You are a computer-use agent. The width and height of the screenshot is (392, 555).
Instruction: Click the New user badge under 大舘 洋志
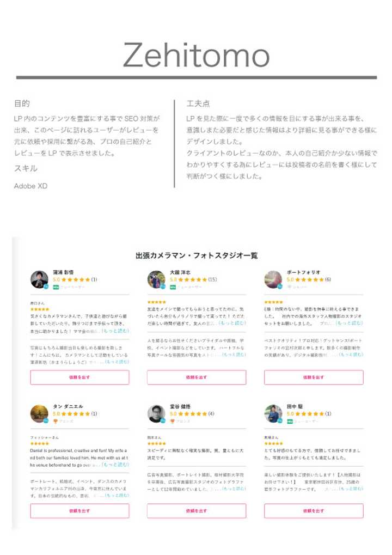(x=173, y=287)
